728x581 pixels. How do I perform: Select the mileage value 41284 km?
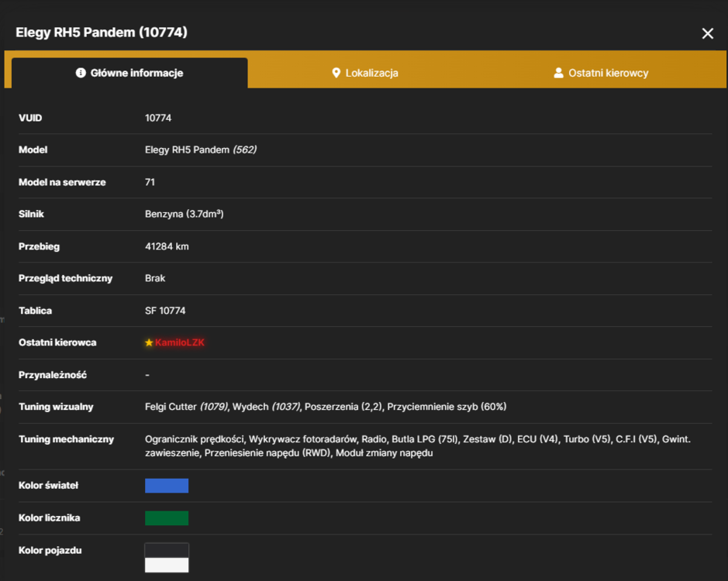(x=167, y=246)
